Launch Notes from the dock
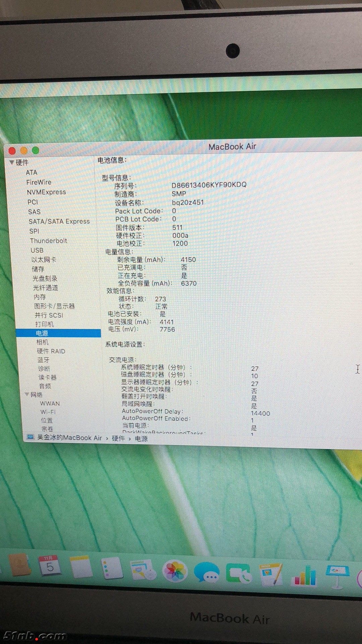 pos(81,567)
